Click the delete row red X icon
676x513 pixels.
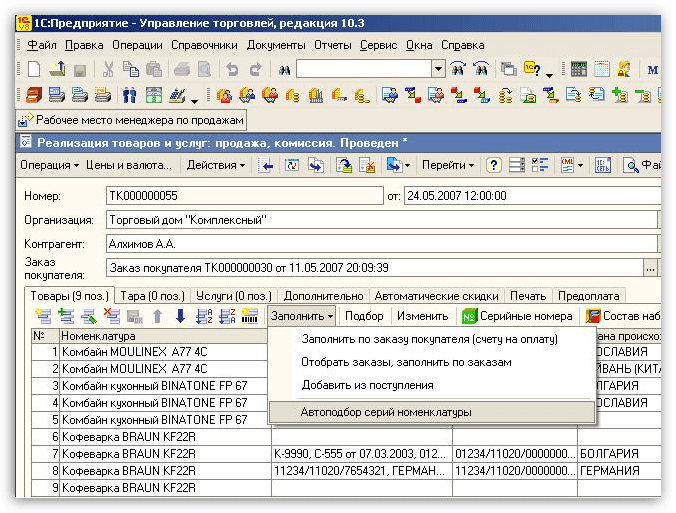point(112,316)
